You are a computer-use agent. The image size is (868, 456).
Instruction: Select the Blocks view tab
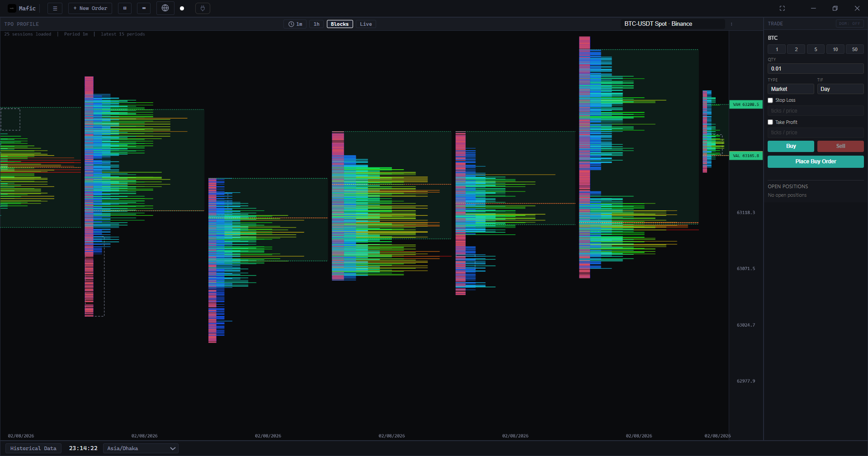pyautogui.click(x=340, y=24)
